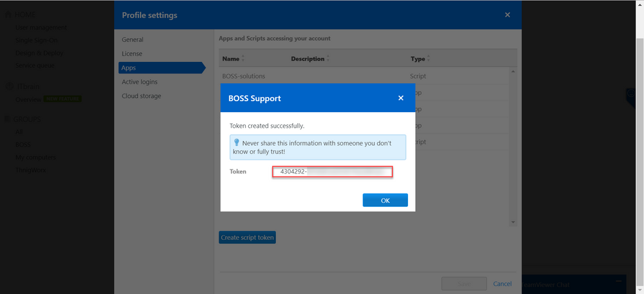This screenshot has height=294, width=644.
Task: Click the ITbrain heading in sidebar
Action: 28,86
